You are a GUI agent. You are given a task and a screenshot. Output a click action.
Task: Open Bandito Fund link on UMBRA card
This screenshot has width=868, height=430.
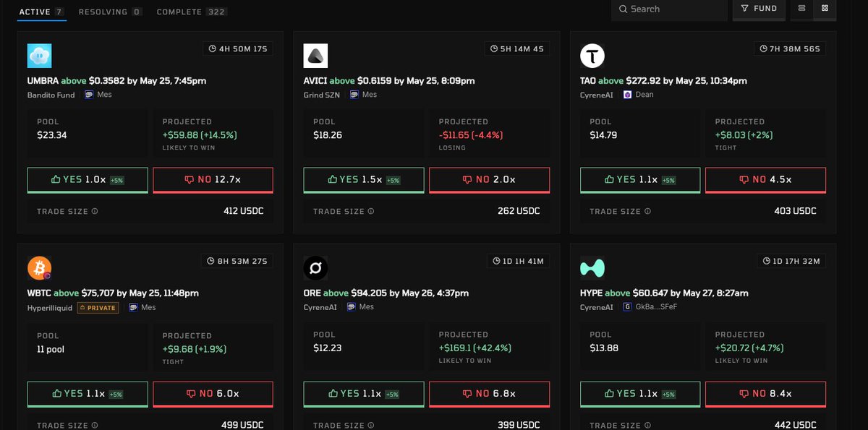click(51, 95)
